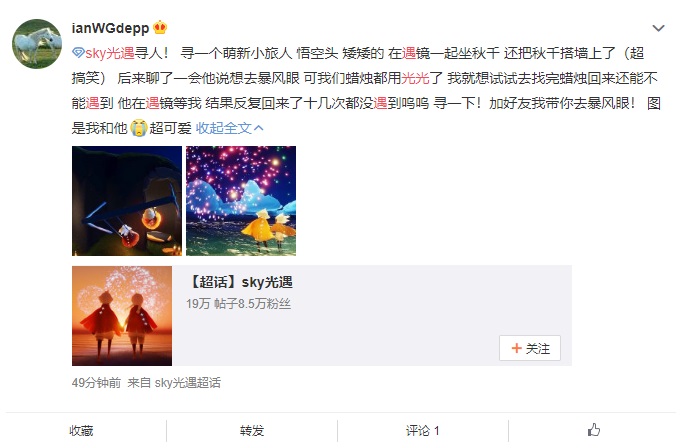
Task: Open the sky光遇超话 source link
Action: tap(188, 382)
